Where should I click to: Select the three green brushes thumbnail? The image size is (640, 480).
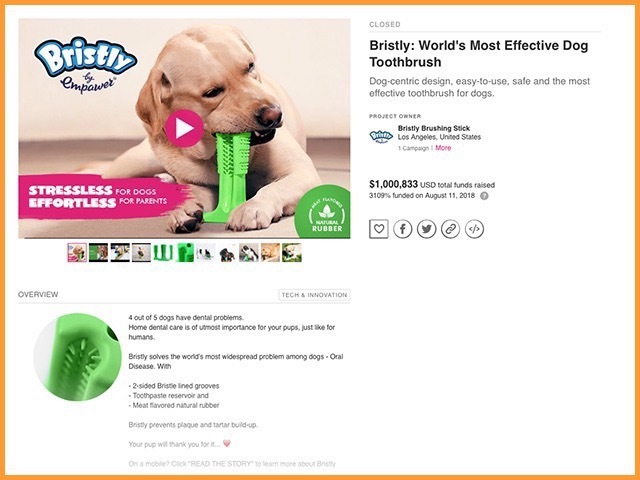(x=163, y=253)
